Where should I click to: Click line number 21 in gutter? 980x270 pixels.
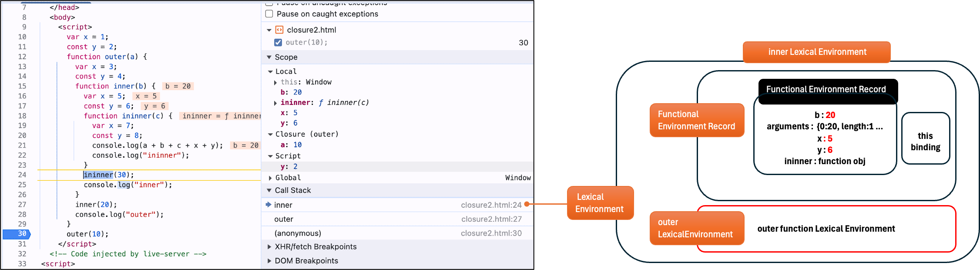coord(22,145)
